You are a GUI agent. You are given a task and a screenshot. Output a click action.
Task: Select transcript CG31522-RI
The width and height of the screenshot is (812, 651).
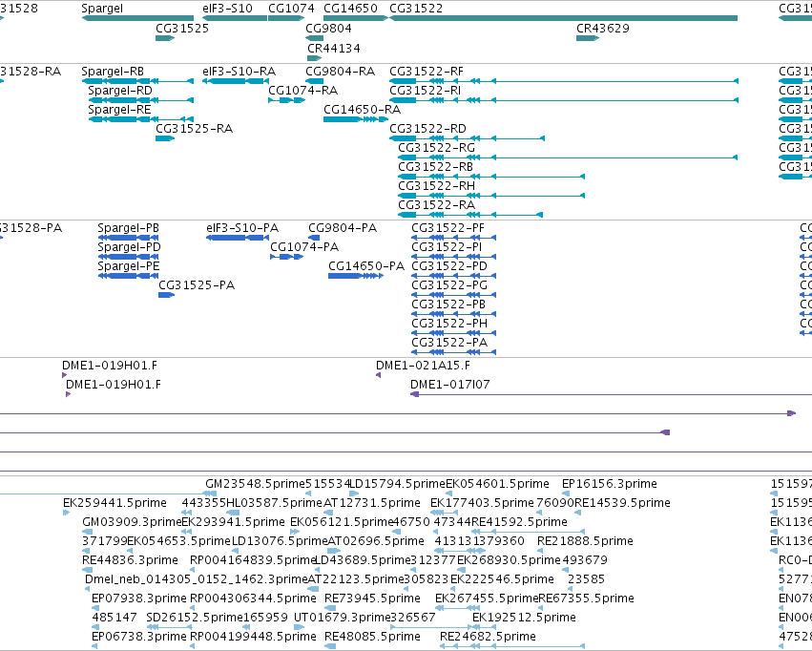coord(425,91)
